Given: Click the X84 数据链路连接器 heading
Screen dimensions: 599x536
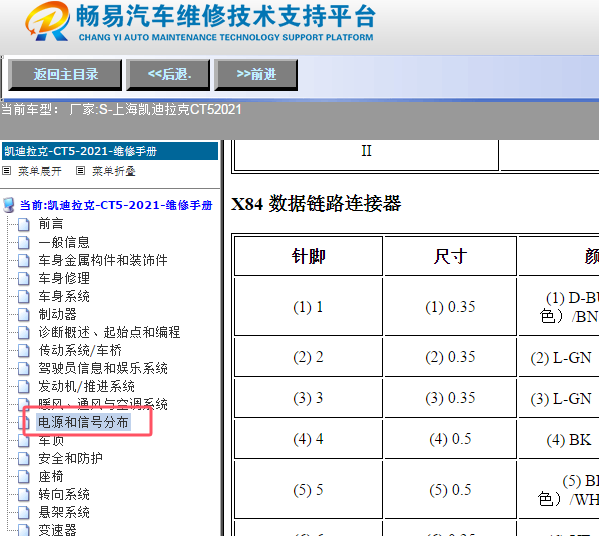Looking at the screenshot, I should pos(316,204).
